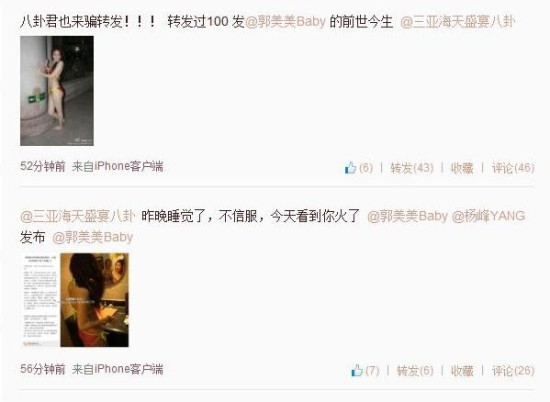550x402 pixels.
Task: Open the 转发(6) repost link
Action: pyautogui.click(x=415, y=371)
